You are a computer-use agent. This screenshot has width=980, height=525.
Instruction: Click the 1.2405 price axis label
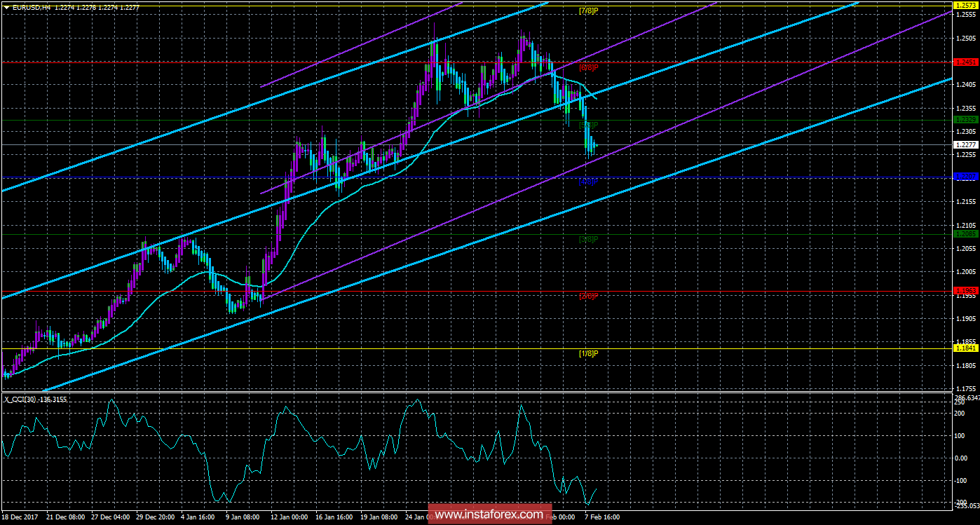[x=966, y=85]
